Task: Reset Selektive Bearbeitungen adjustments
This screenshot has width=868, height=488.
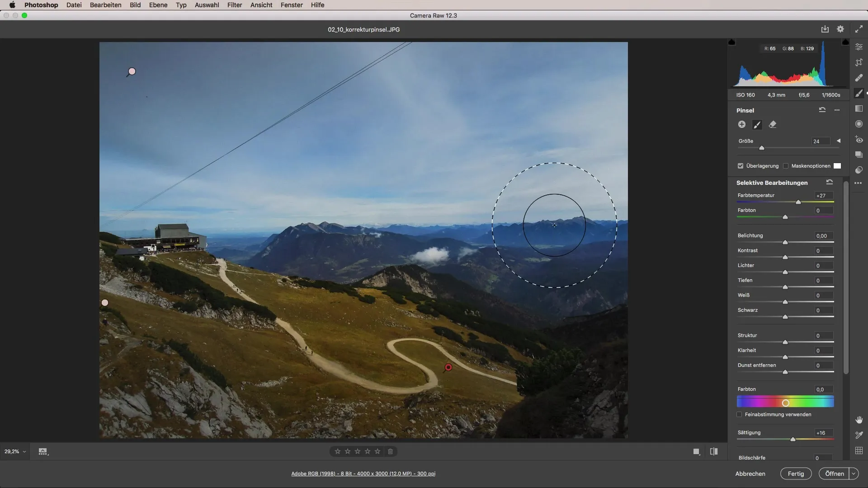Action: [x=830, y=182]
